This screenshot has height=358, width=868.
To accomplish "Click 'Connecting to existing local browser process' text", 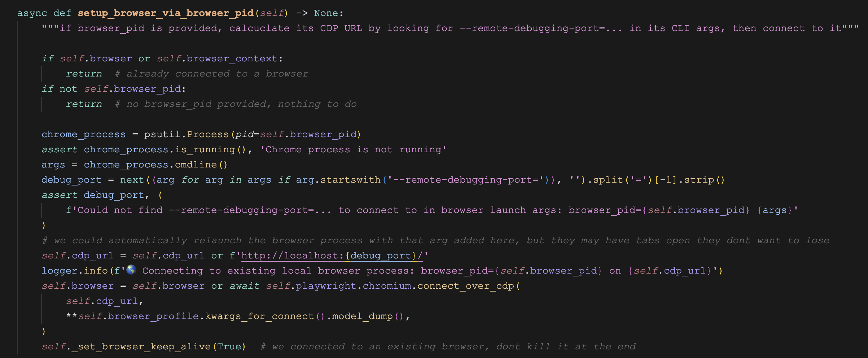I will (x=278, y=271).
